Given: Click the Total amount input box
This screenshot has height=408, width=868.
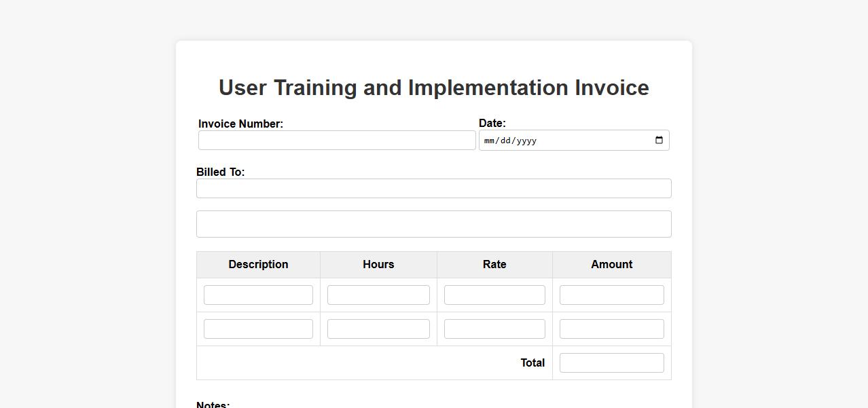Looking at the screenshot, I should tap(611, 363).
